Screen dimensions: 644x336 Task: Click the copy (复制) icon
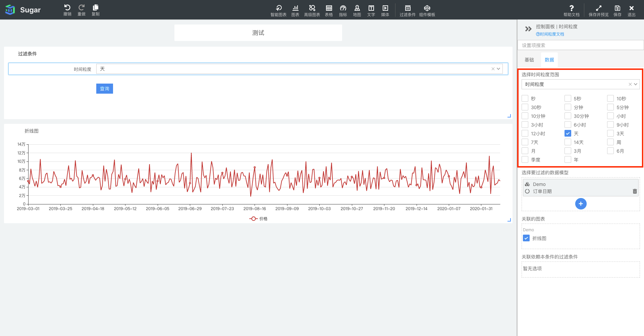tap(96, 9)
